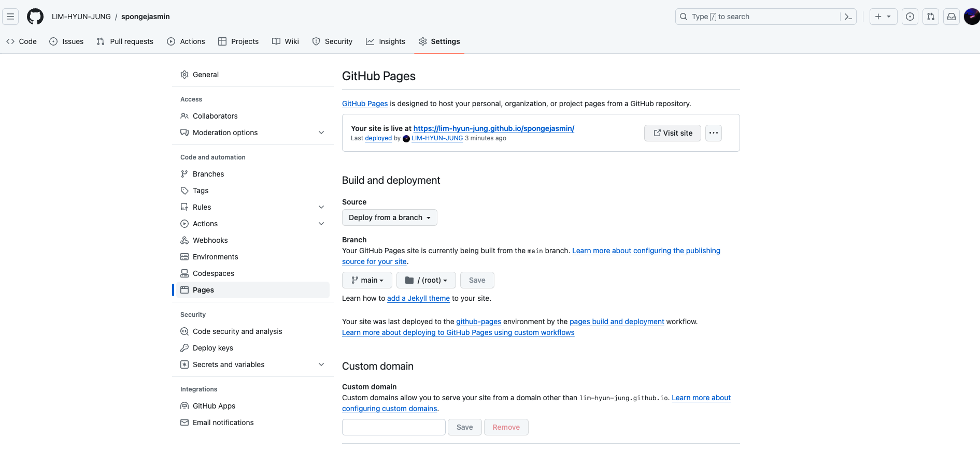Switch to the Issues tab
The width and height of the screenshot is (980, 452).
pos(66,41)
